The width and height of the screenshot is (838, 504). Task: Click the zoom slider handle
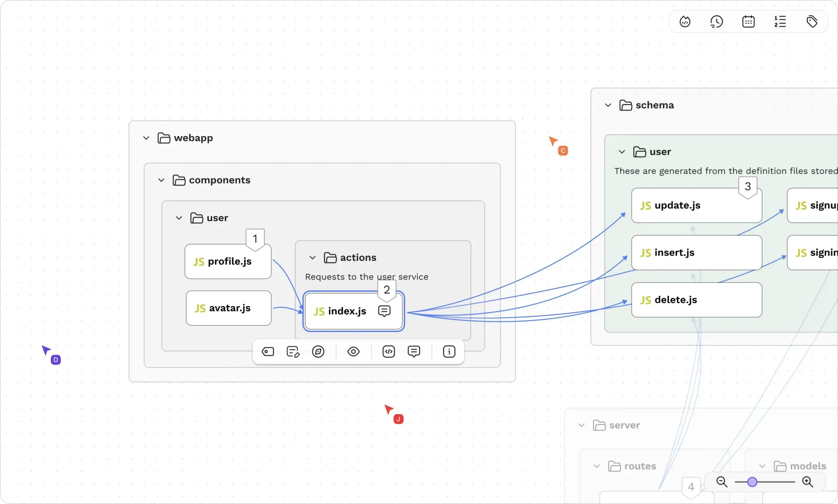752,482
